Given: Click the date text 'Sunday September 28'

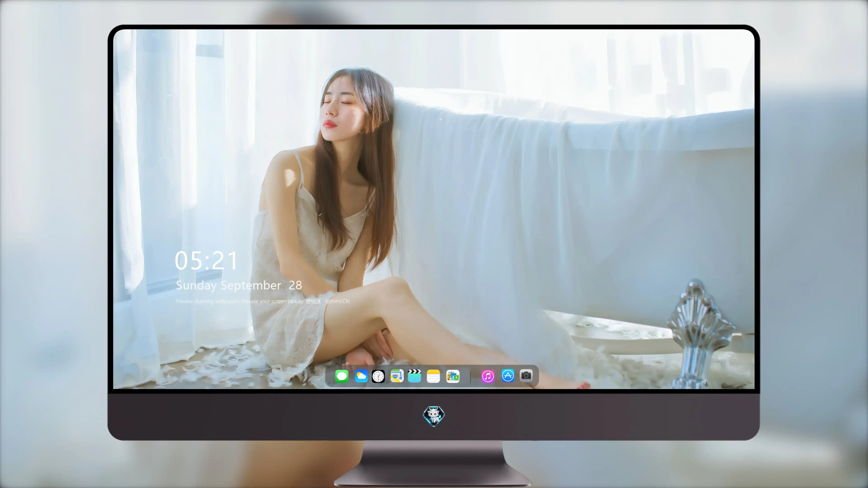Looking at the screenshot, I should click(x=238, y=285).
